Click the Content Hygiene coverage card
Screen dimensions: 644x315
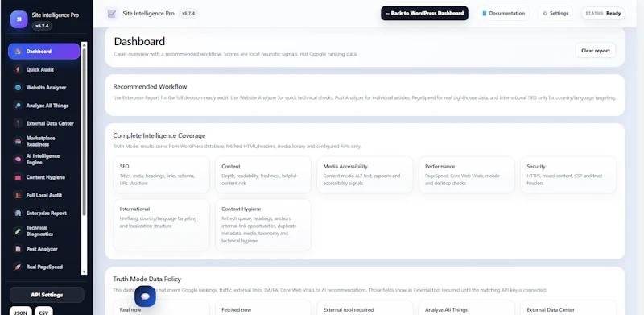[x=263, y=225]
